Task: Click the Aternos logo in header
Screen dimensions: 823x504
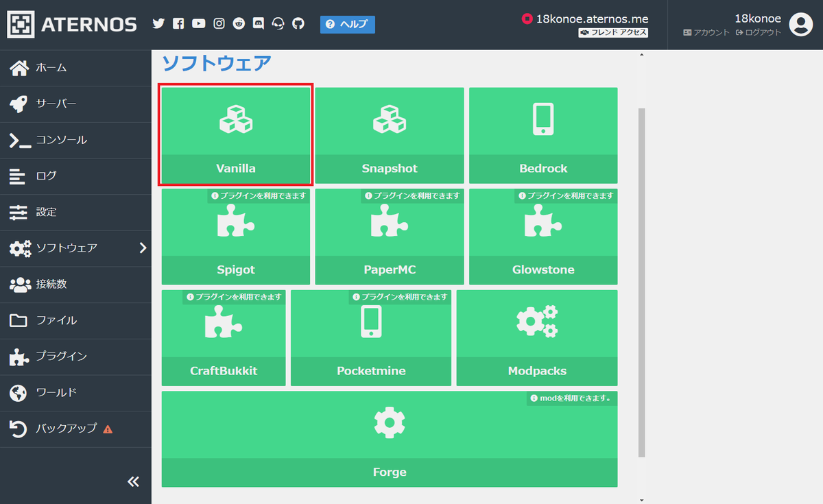Action: click(x=72, y=25)
